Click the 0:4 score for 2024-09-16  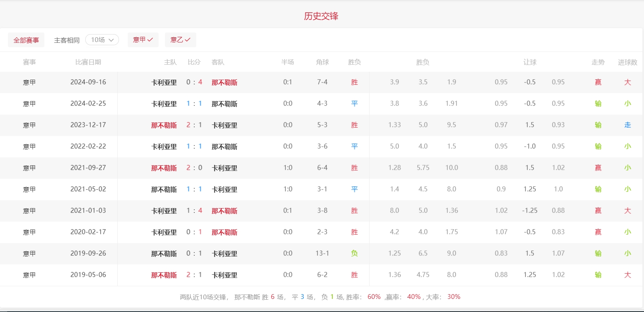point(194,82)
